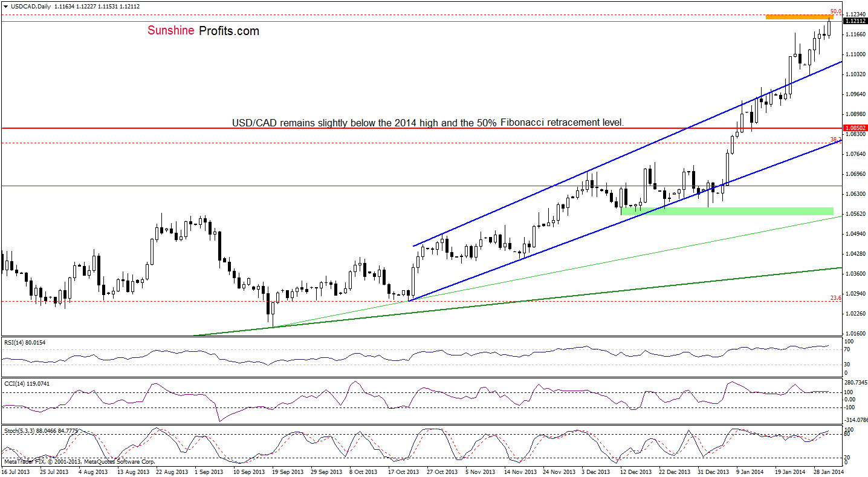Image resolution: width=868 pixels, height=477 pixels.
Task: Click the 1.11000 price axis value
Action: pyautogui.click(x=855, y=54)
